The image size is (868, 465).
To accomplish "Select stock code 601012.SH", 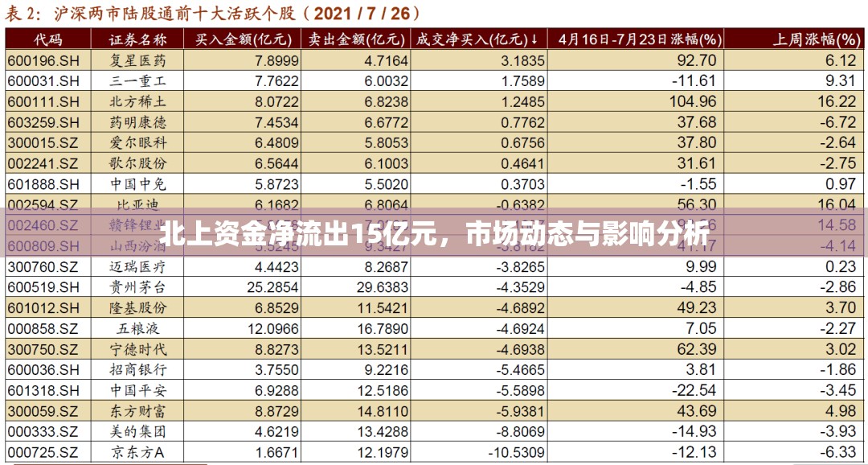I will tap(43, 307).
